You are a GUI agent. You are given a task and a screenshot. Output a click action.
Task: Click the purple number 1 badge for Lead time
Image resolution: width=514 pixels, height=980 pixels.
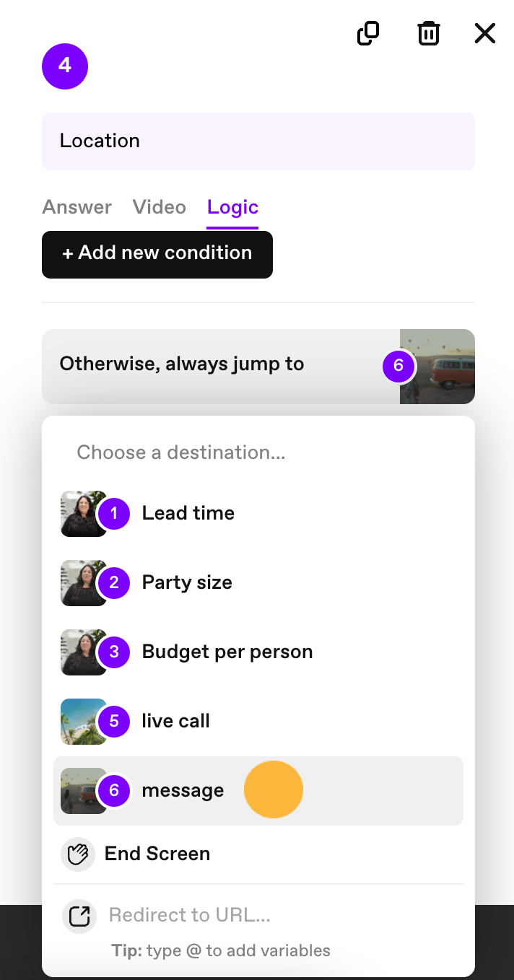(x=113, y=513)
